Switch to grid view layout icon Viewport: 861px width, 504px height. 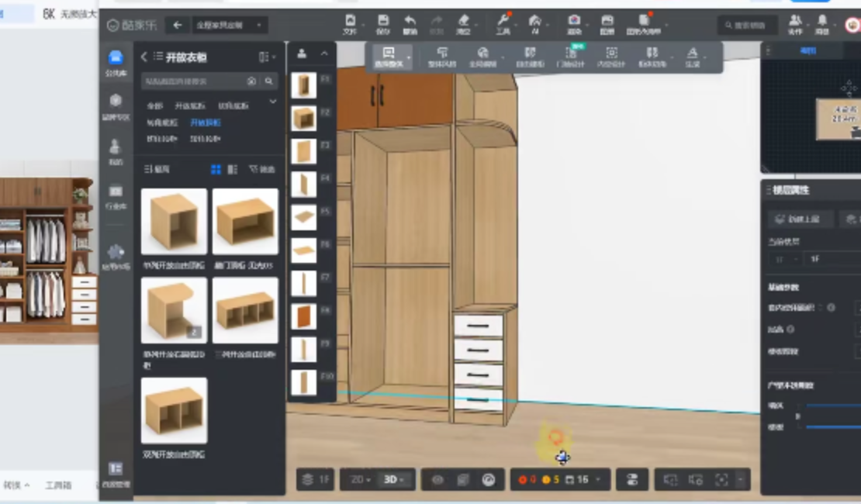point(216,169)
